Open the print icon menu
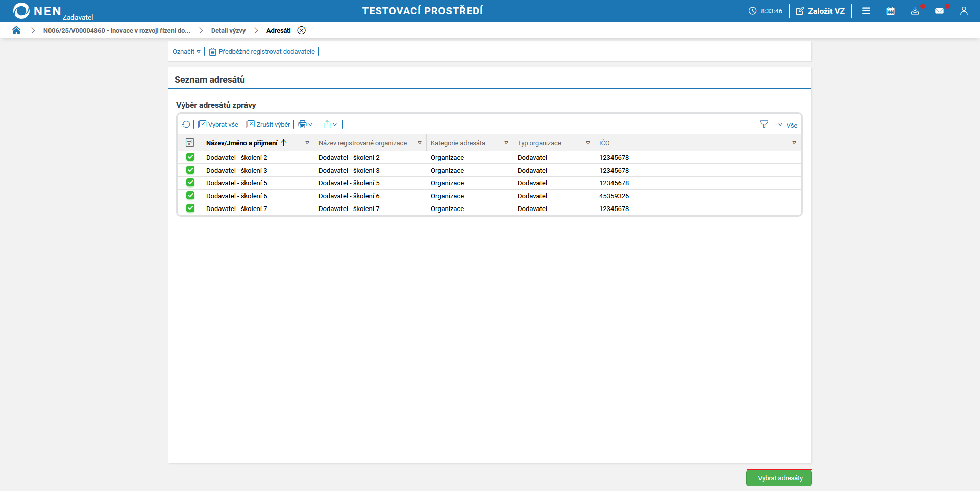This screenshot has width=980, height=491. click(x=305, y=124)
